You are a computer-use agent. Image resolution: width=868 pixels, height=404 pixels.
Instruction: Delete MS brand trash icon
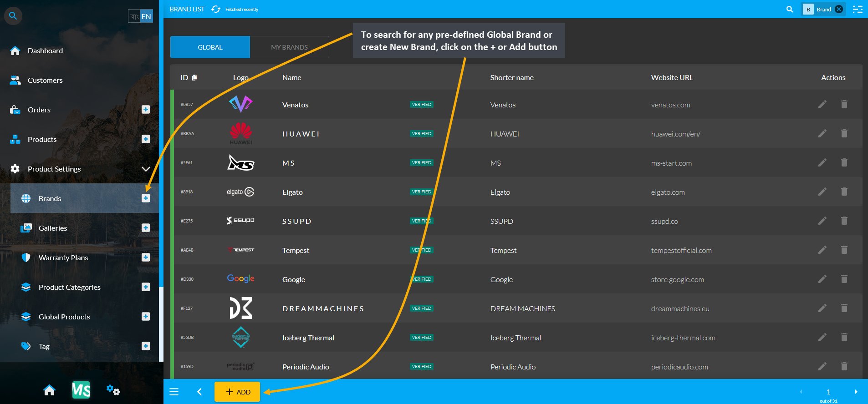click(844, 162)
